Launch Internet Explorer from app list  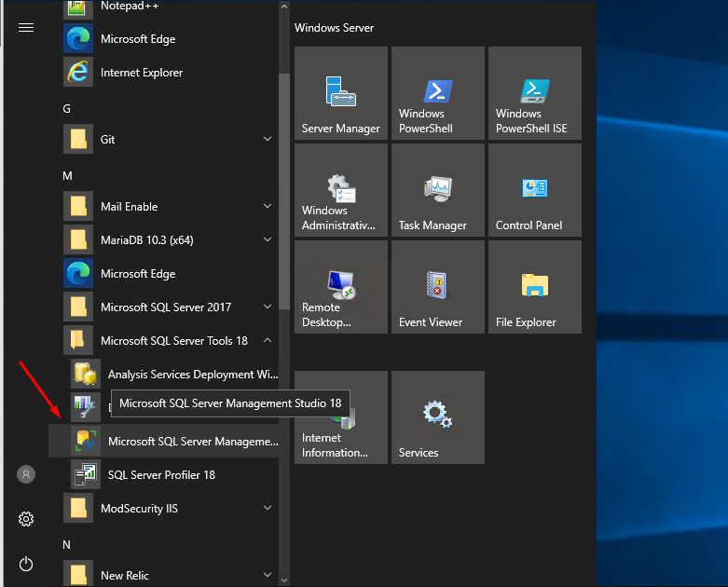click(x=142, y=73)
